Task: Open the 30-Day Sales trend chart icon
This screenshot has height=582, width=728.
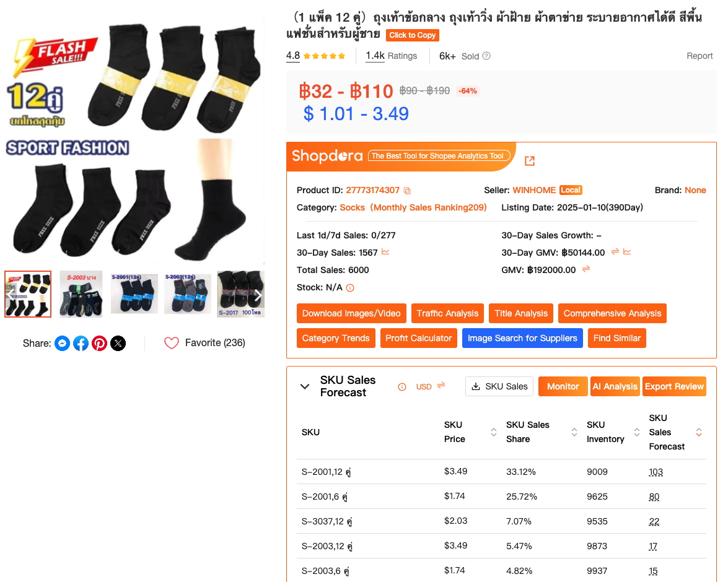Action: coord(385,252)
